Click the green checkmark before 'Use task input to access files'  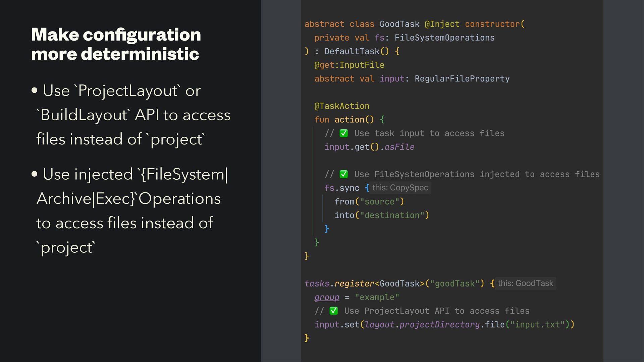344,133
